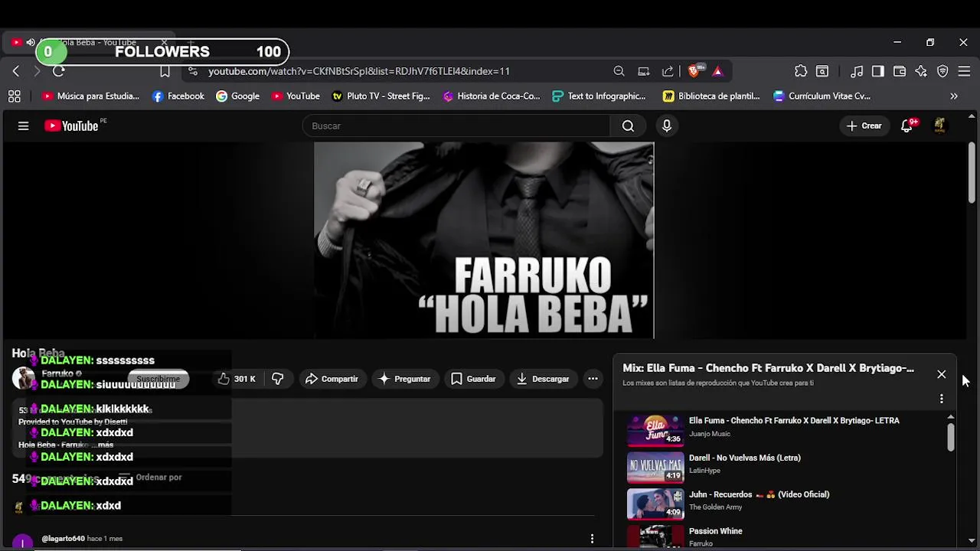Click the Compartir button
Image resolution: width=980 pixels, height=551 pixels.
332,379
